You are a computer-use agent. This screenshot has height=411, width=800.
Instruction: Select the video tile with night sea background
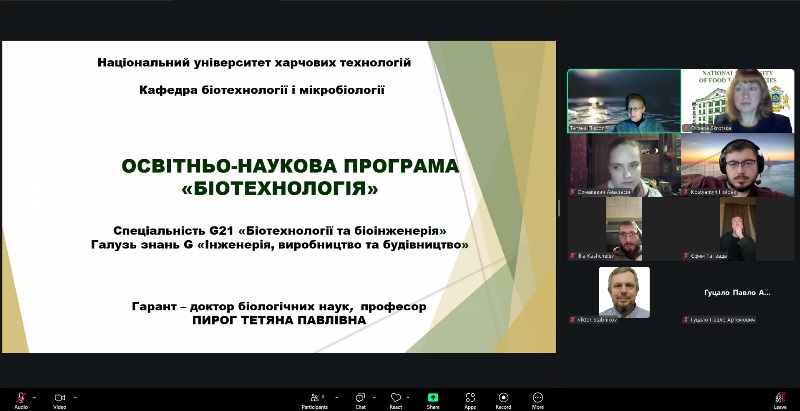(624, 100)
